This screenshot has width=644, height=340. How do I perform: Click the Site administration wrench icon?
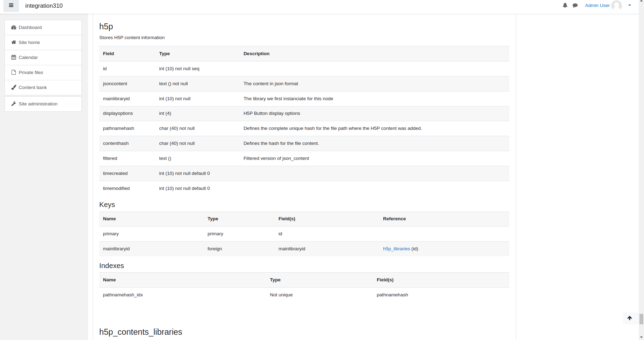click(x=14, y=104)
